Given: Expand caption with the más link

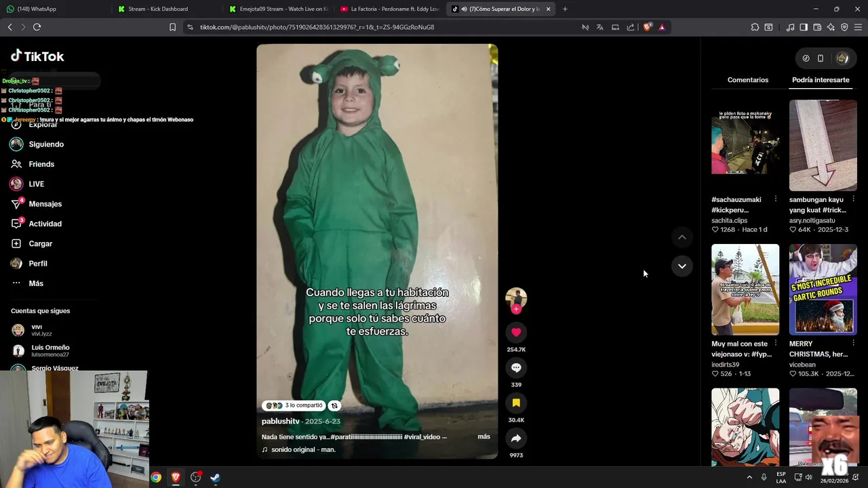Looking at the screenshot, I should click(x=484, y=436).
